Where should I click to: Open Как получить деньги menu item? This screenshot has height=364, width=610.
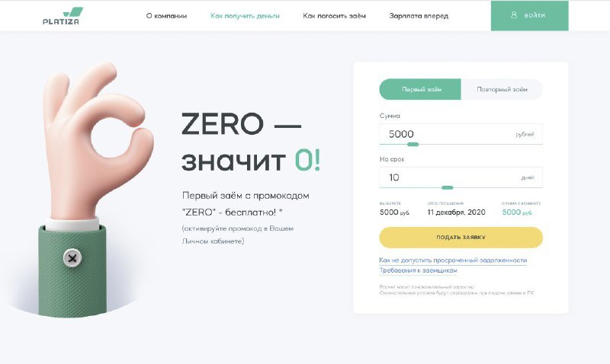pos(245,16)
